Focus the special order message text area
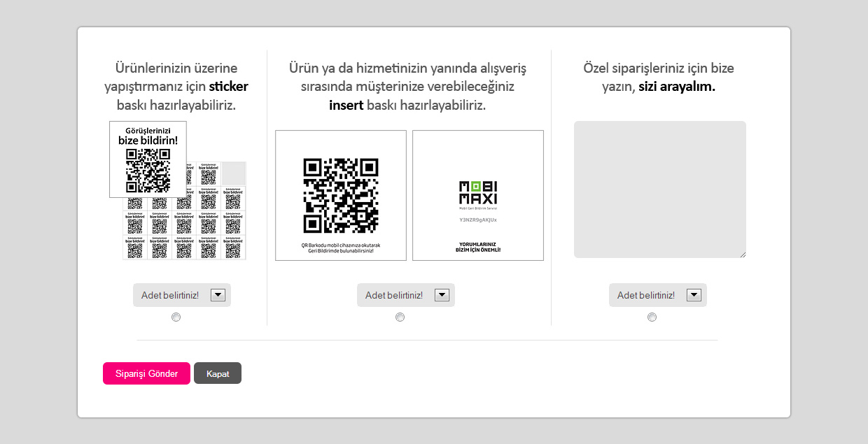The image size is (868, 444). pos(660,189)
